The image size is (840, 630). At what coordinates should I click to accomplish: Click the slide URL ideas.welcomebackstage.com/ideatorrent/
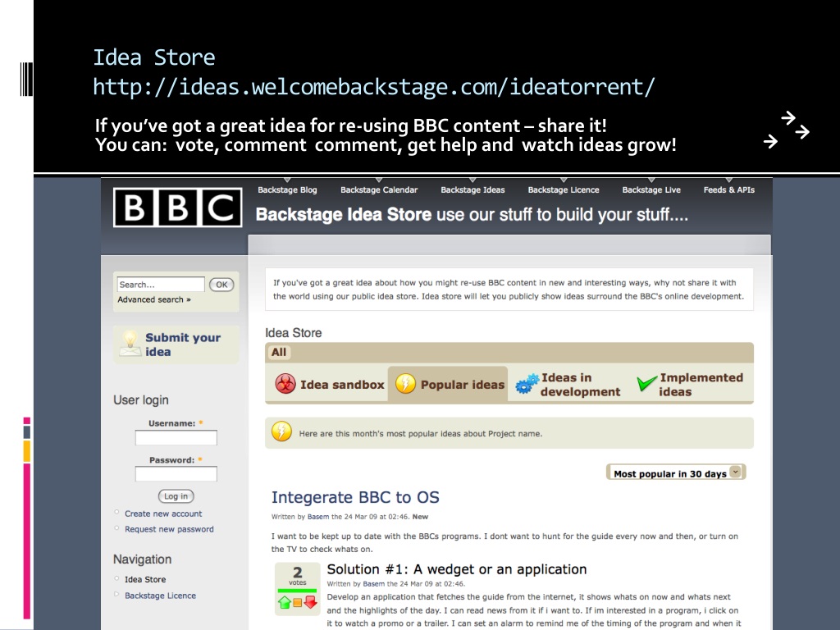373,86
